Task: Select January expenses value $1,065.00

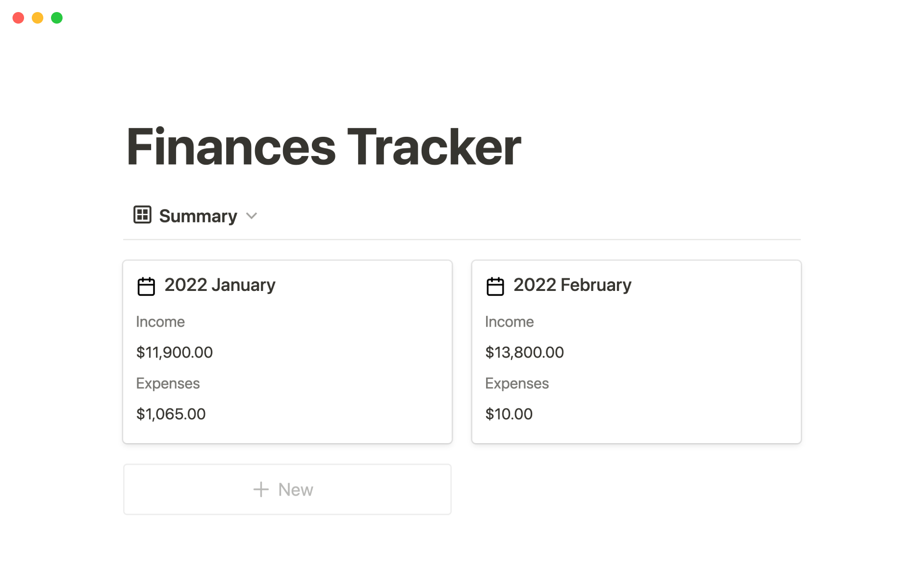Action: (171, 414)
